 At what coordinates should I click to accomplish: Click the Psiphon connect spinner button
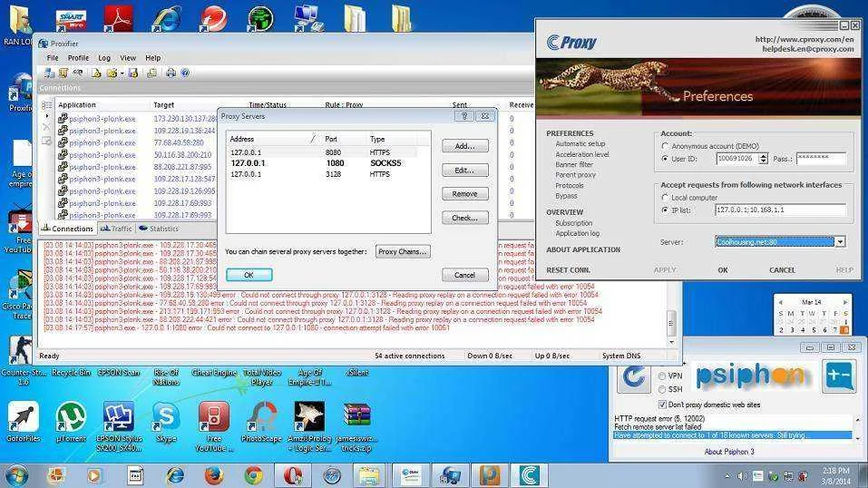click(x=634, y=377)
